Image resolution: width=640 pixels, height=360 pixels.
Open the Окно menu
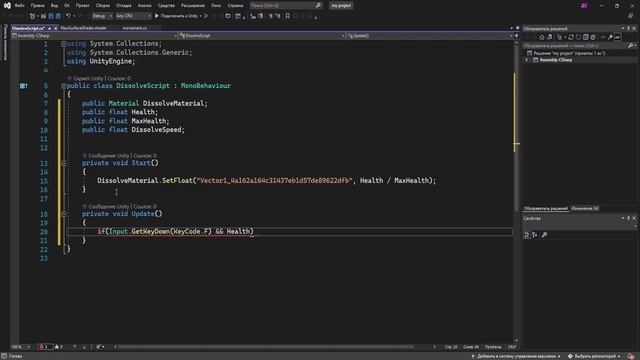click(x=216, y=6)
